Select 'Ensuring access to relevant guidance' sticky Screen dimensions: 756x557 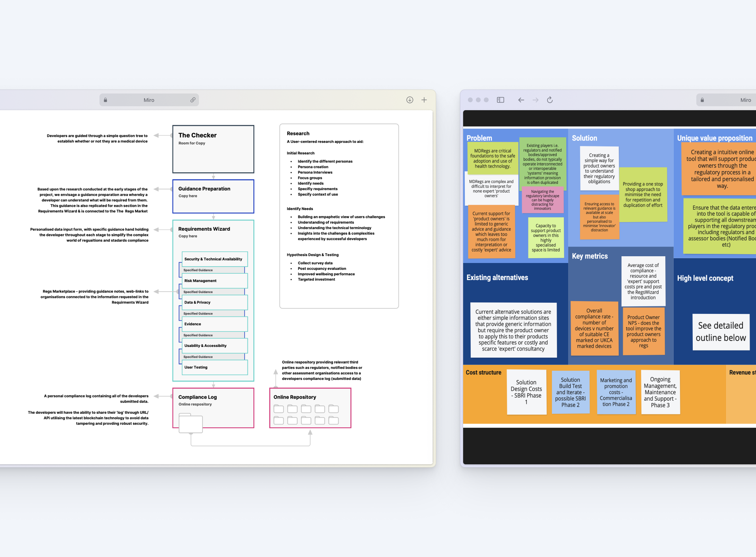(x=600, y=217)
